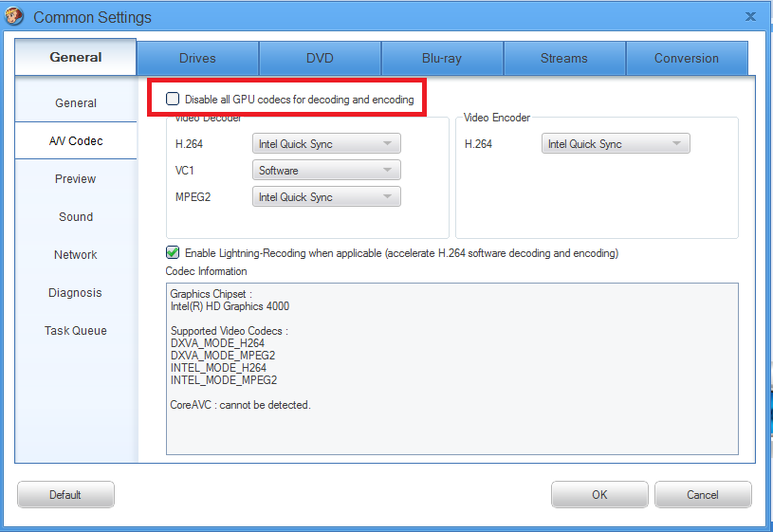Enable Disable all GPU codecs checkbox
The image size is (773, 532).
(173, 100)
